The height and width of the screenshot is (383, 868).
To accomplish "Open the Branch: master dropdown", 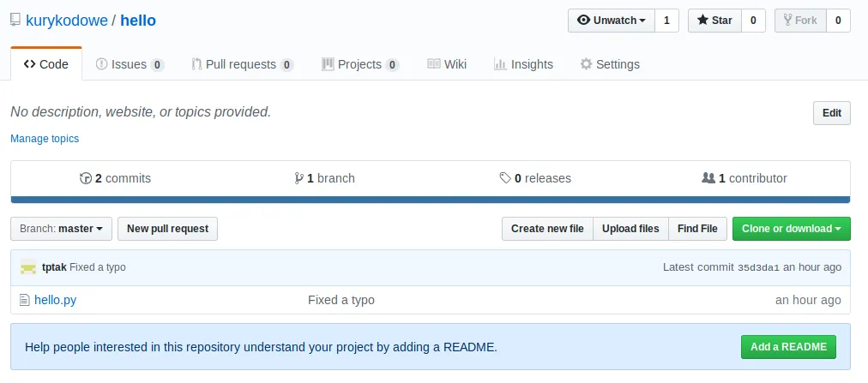I will coord(62,229).
